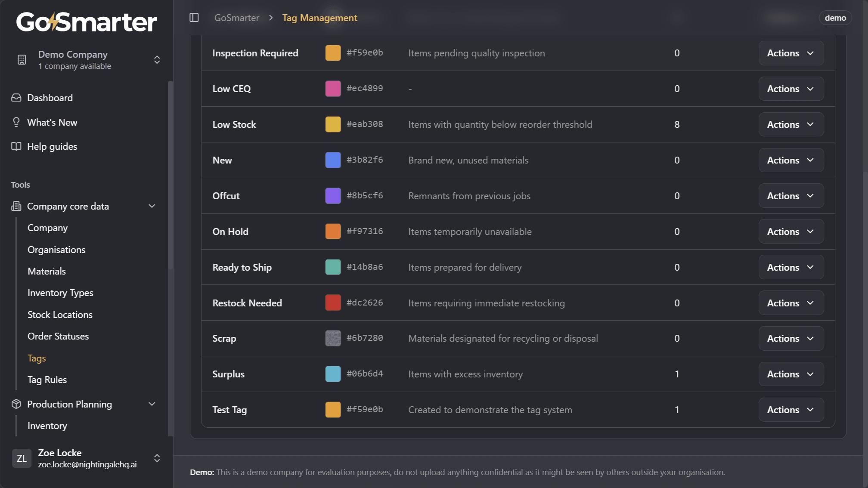
Task: Open the Demo Company switcher
Action: click(x=157, y=60)
